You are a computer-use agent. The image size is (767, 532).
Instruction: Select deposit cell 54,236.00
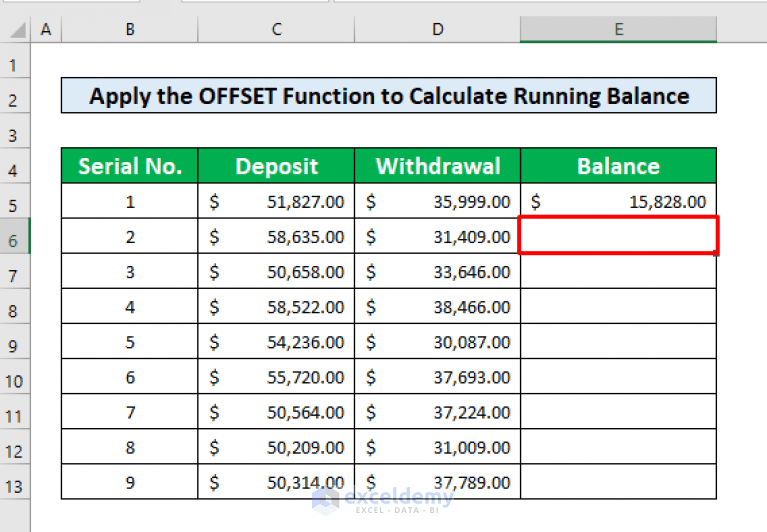pos(276,341)
